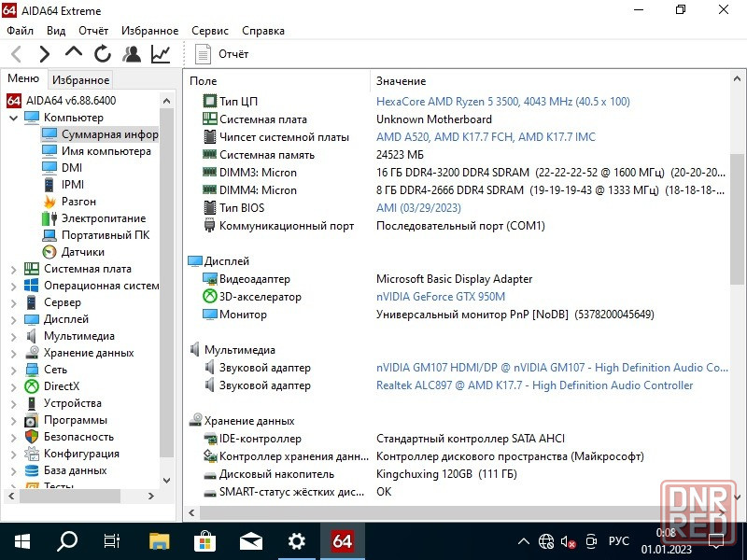747x560 pixels.
Task: Click the База данных database icon
Action: click(32, 470)
